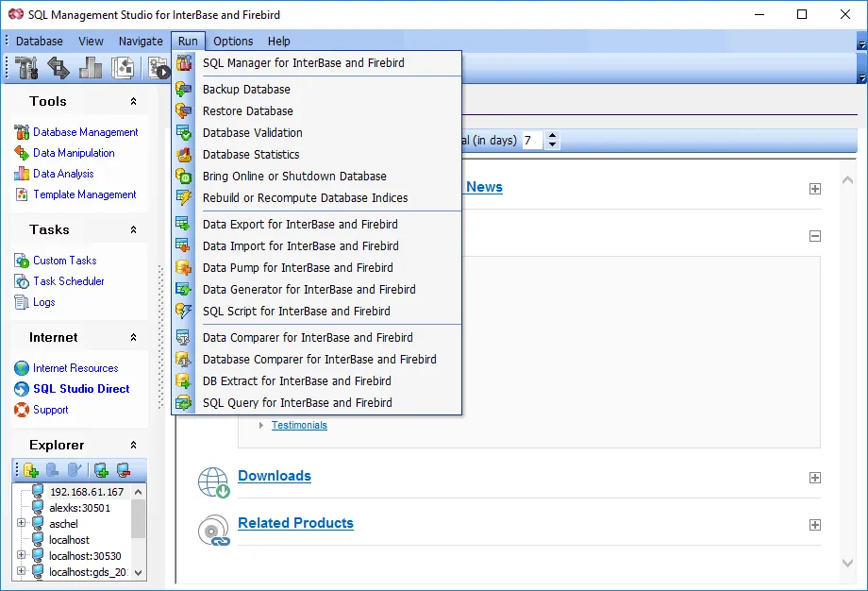Open the SQL Studio Direct link
Viewport: 868px width, 591px height.
point(81,389)
